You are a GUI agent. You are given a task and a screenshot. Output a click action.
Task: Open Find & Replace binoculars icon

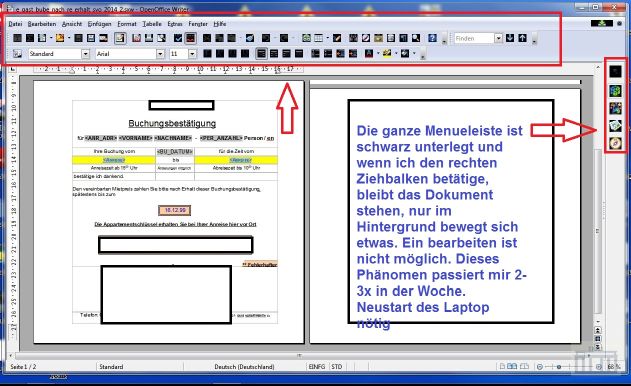[x=353, y=38]
